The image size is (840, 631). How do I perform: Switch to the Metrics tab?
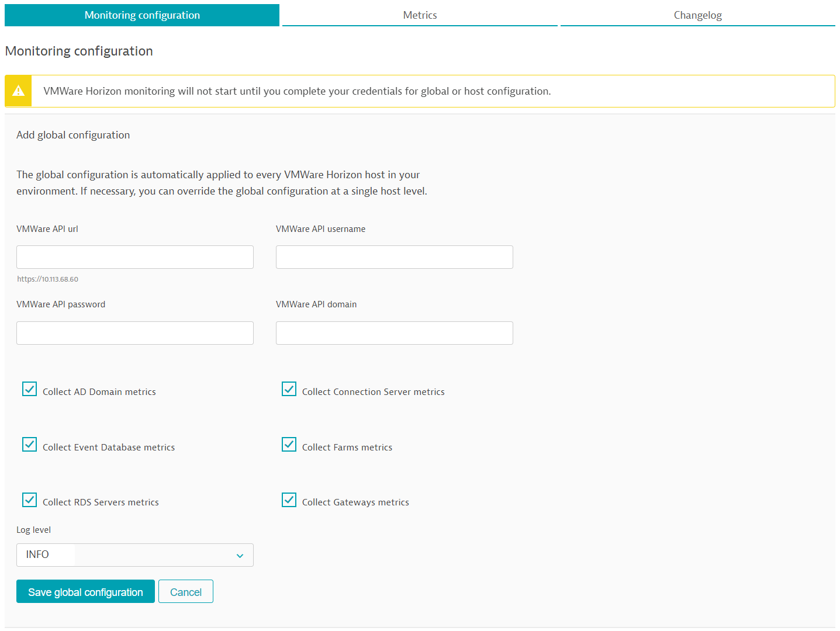point(420,15)
